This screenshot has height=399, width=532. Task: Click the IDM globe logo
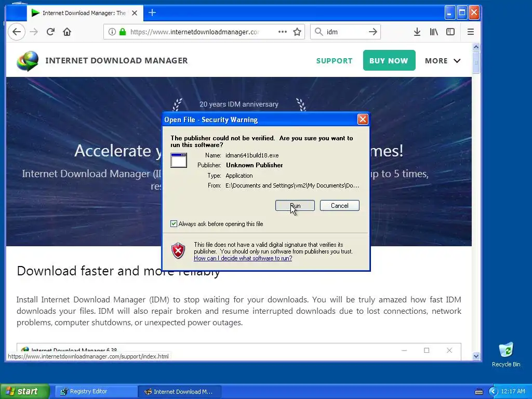click(28, 61)
